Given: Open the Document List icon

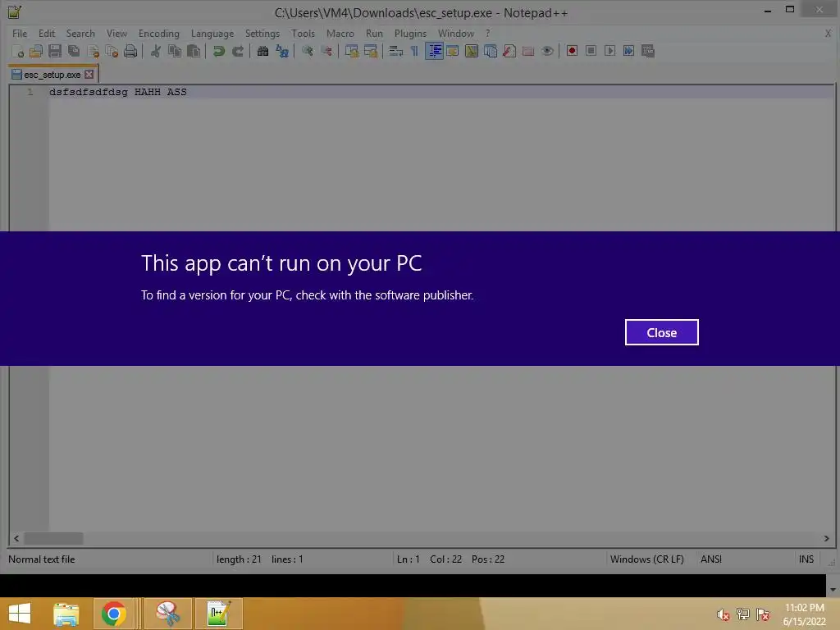Looking at the screenshot, I should point(491,51).
